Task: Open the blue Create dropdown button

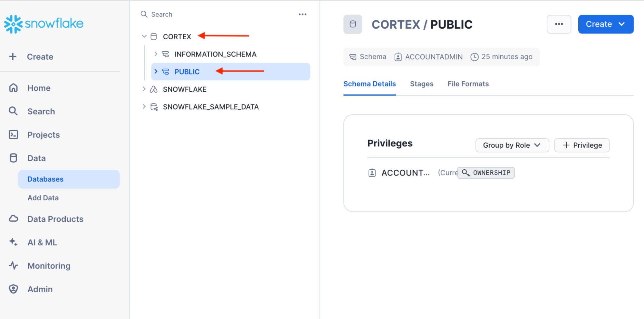Action: 606,24
